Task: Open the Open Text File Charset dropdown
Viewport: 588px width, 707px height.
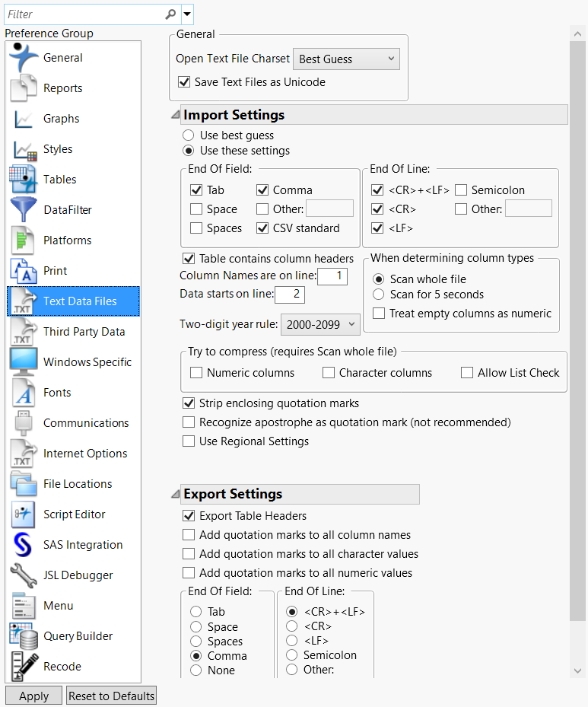Action: click(346, 59)
